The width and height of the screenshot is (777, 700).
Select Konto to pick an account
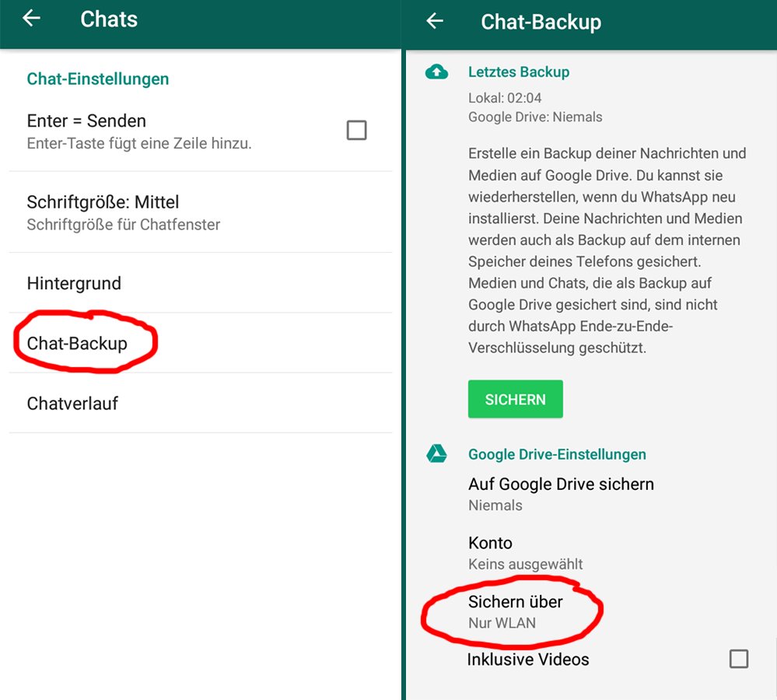[590, 553]
